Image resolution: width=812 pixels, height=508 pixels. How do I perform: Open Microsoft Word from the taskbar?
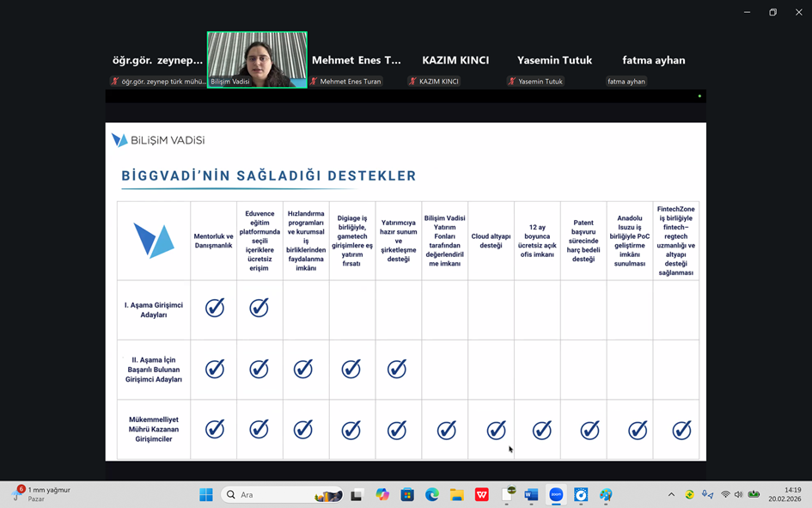click(531, 494)
